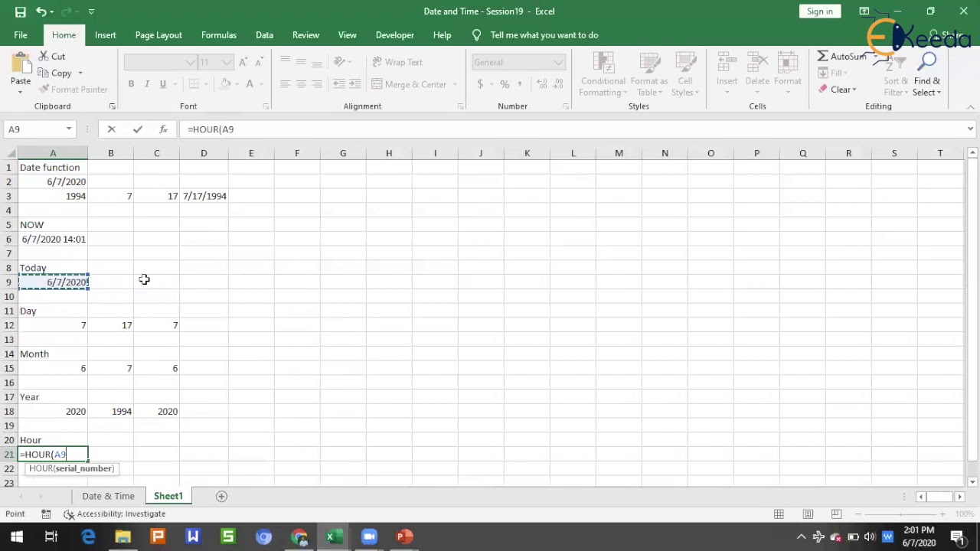This screenshot has height=551, width=980.
Task: Toggle Page Break Preview view
Action: [x=836, y=514]
